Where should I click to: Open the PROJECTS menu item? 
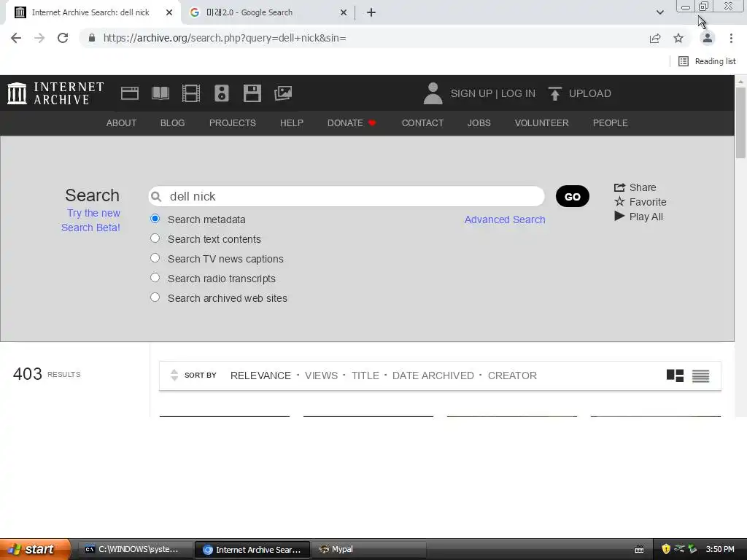point(233,122)
